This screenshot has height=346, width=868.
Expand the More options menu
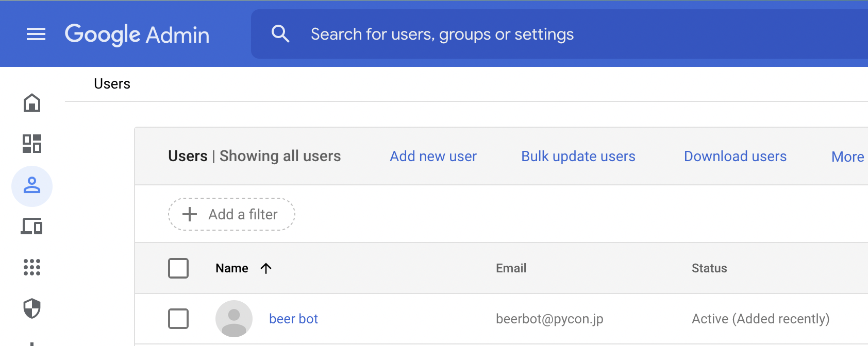click(x=847, y=157)
